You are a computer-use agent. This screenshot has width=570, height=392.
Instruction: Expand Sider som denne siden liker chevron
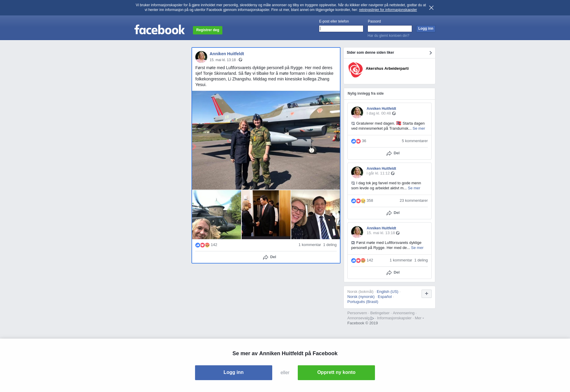click(x=430, y=53)
